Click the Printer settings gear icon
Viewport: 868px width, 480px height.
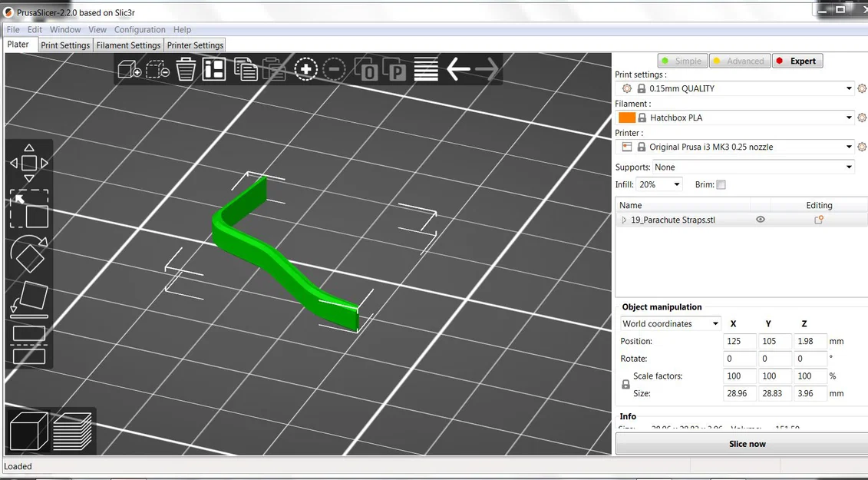pyautogui.click(x=861, y=147)
